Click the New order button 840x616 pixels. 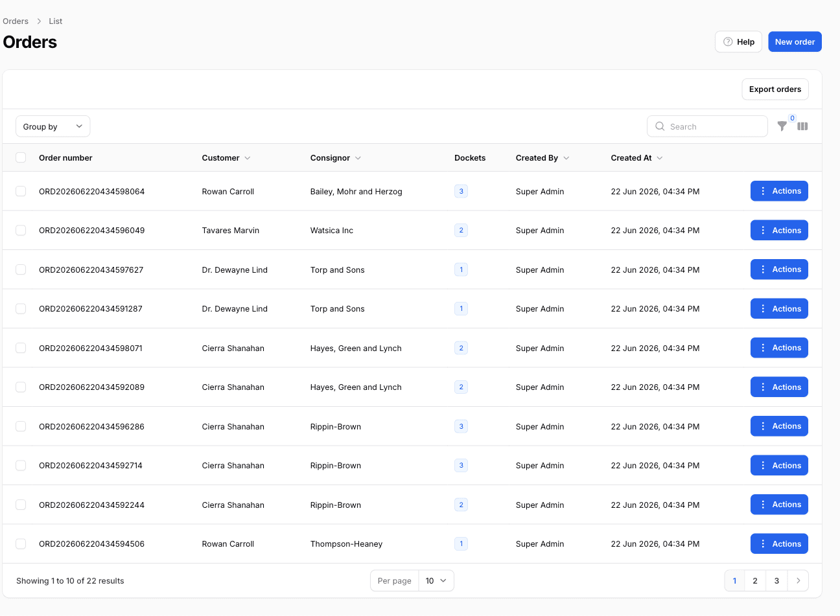(795, 41)
